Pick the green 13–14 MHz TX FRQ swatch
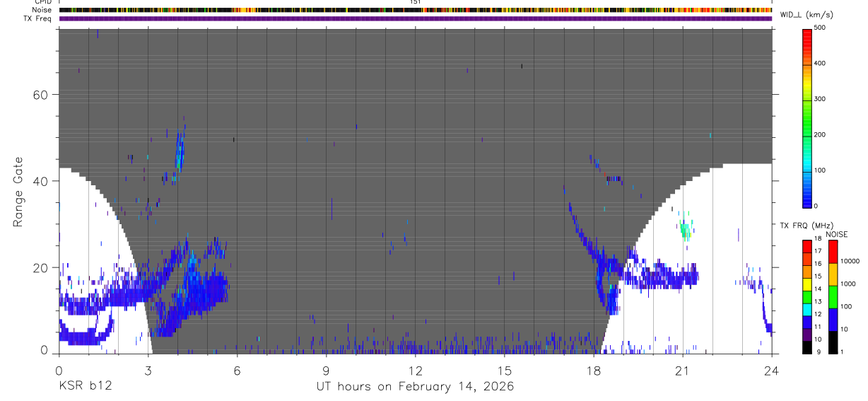This screenshot has width=868, height=401. tap(806, 296)
